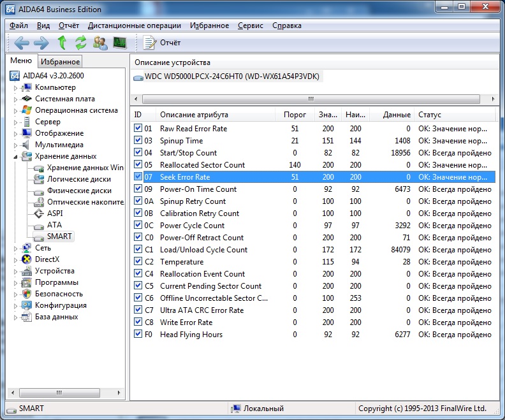Switch to the Избранное tab
This screenshot has width=505, height=420.
click(60, 62)
